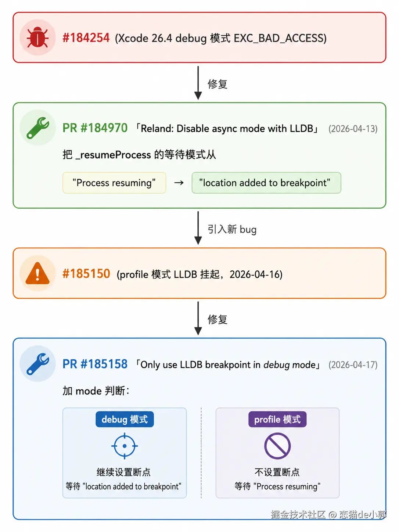Click the arrow labeled 引入新 bug
This screenshot has width=399, height=532.
click(x=198, y=228)
